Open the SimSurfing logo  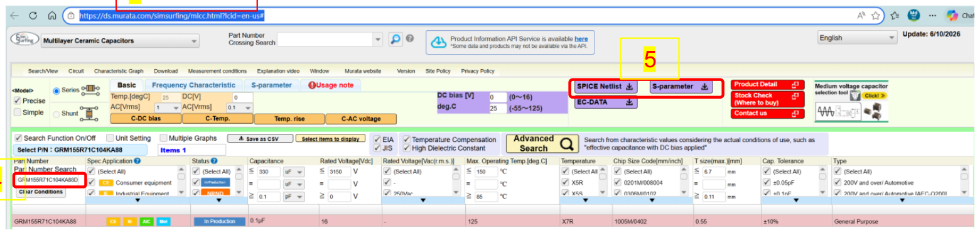[24, 40]
